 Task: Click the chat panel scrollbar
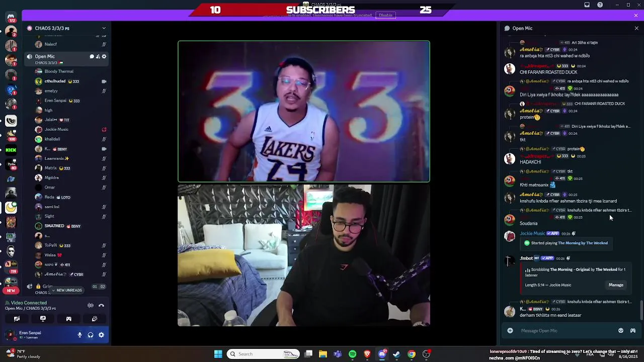641,310
